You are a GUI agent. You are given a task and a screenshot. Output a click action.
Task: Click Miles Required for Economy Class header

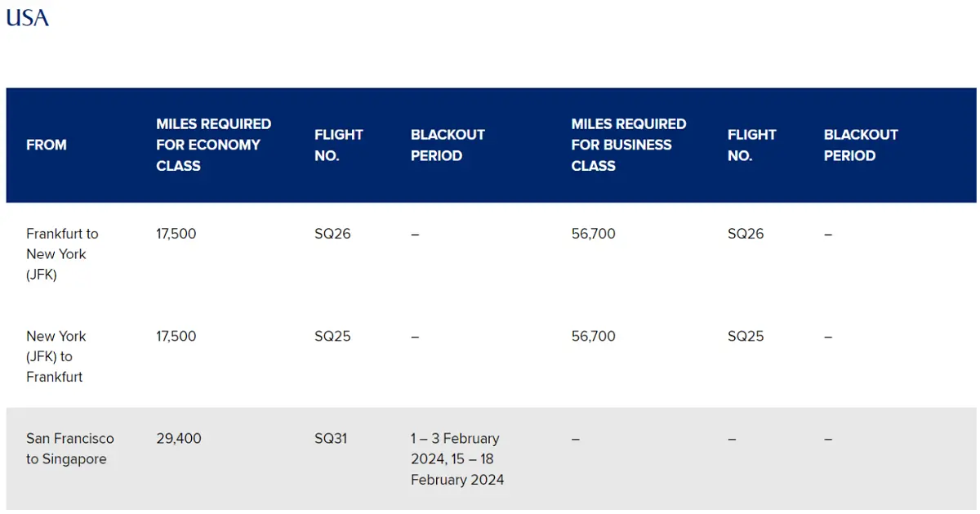[214, 145]
